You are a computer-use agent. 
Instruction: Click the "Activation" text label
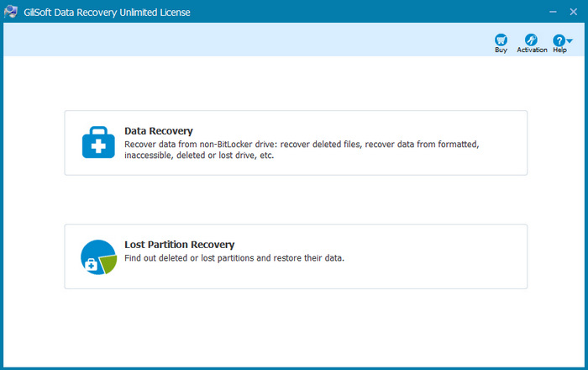click(532, 50)
